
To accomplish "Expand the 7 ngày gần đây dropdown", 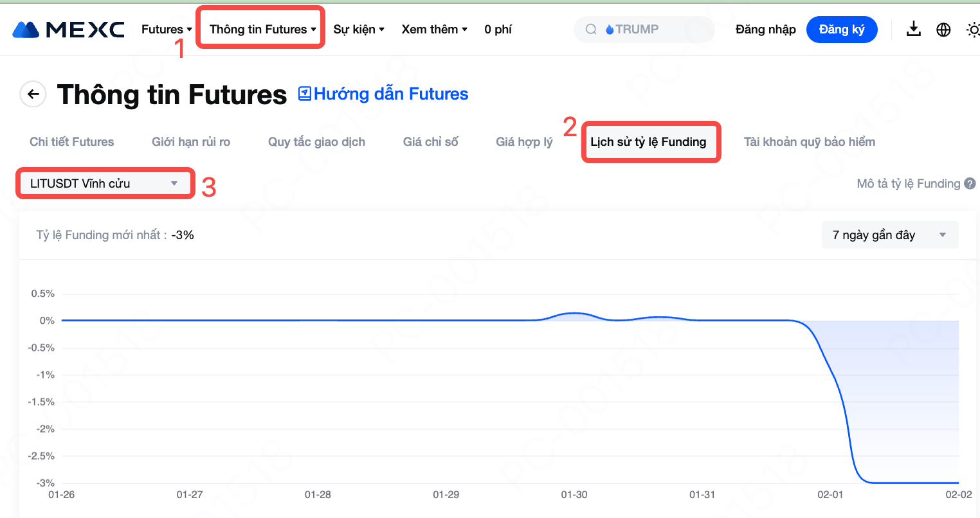I will coord(889,235).
